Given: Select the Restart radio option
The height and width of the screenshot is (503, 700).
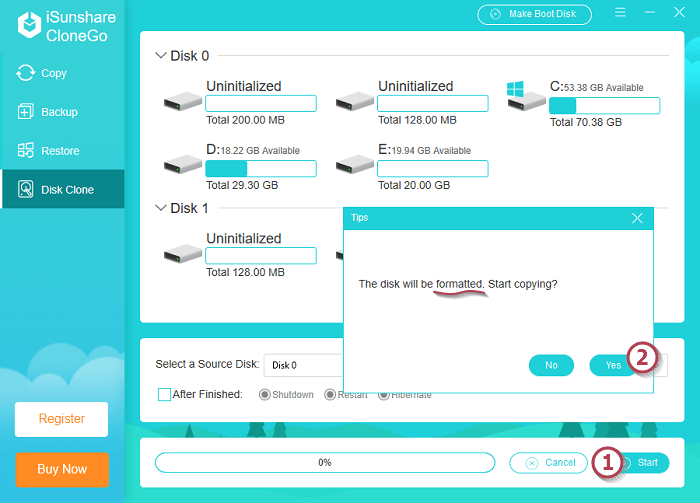Looking at the screenshot, I should 329,394.
